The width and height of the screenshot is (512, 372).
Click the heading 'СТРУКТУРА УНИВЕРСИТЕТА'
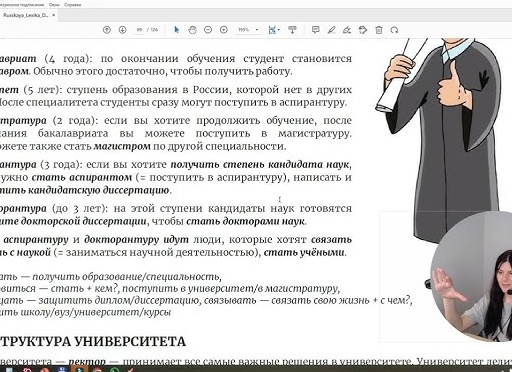93,342
